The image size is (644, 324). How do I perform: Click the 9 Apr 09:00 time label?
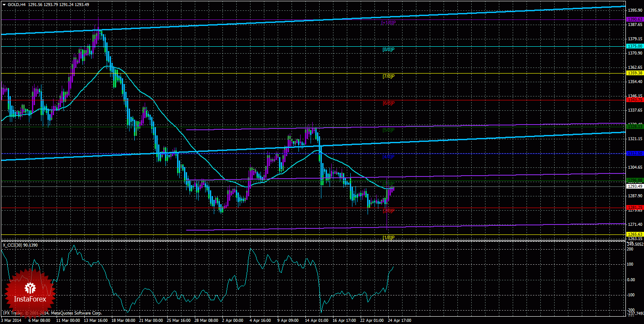(289, 321)
